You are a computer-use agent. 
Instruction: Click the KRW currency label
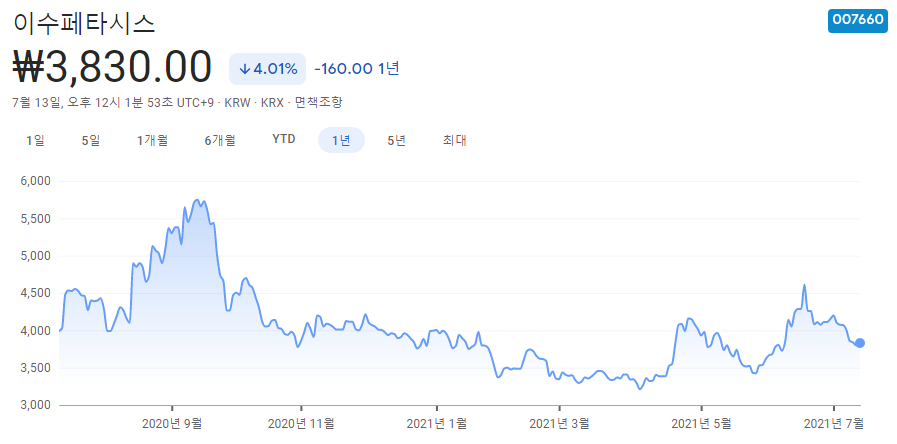click(237, 103)
